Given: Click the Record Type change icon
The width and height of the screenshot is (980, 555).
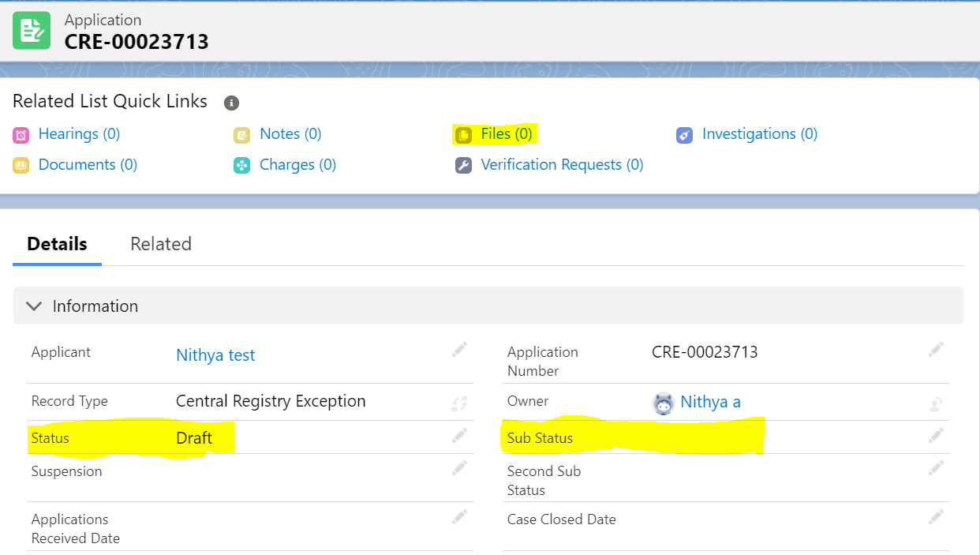Looking at the screenshot, I should (460, 400).
